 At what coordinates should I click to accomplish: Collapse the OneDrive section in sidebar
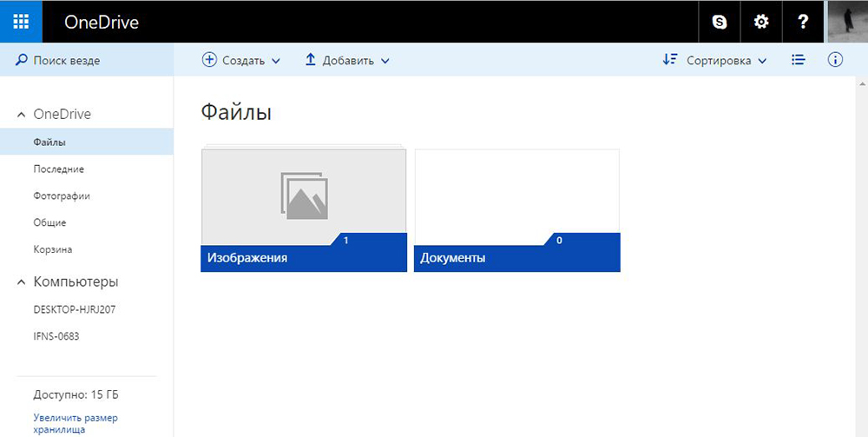22,115
